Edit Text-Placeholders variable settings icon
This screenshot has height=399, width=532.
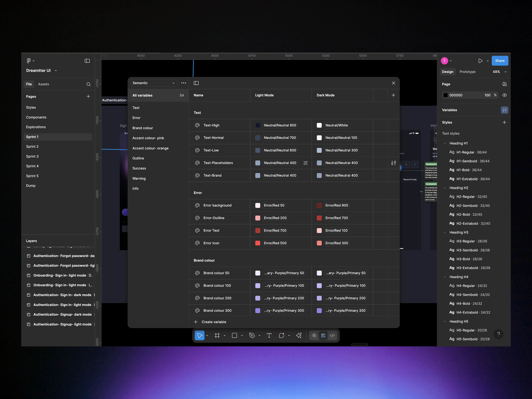[x=393, y=163]
